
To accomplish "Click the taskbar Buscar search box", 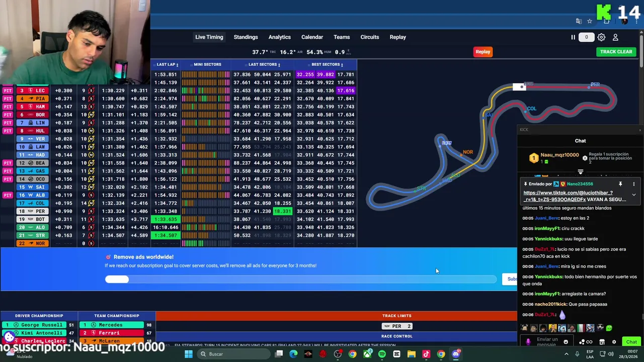I will coord(232,354).
